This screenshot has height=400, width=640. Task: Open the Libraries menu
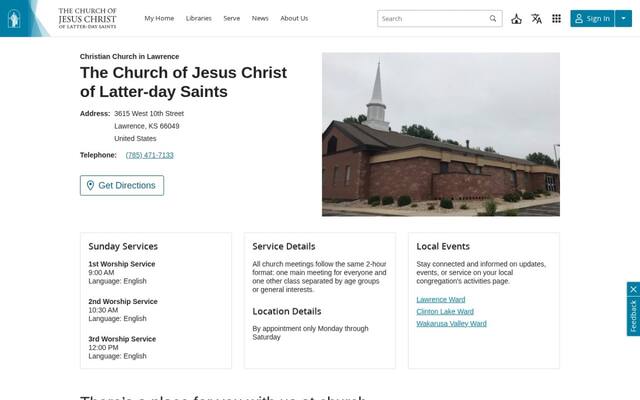point(199,18)
